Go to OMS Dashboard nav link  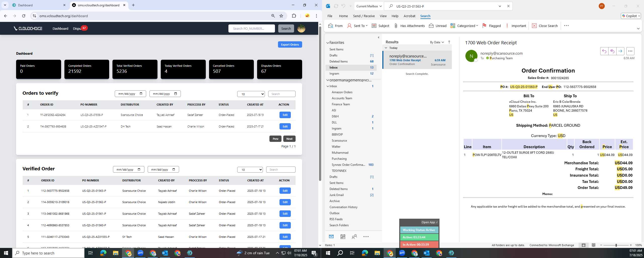(x=60, y=28)
